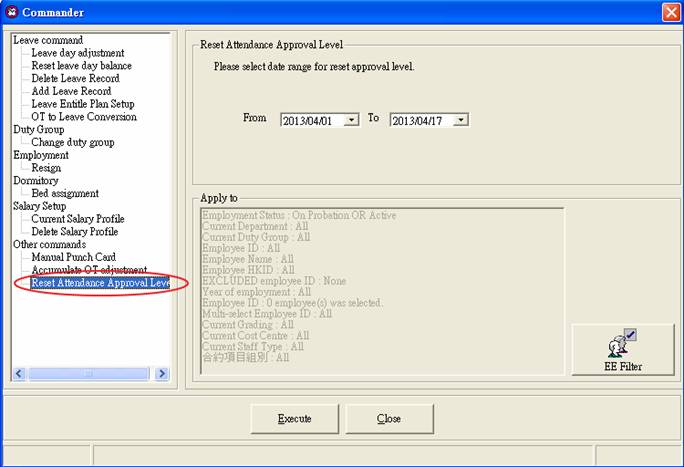This screenshot has height=467, width=684.
Task: Select Reset leave day balance command
Action: (82, 65)
